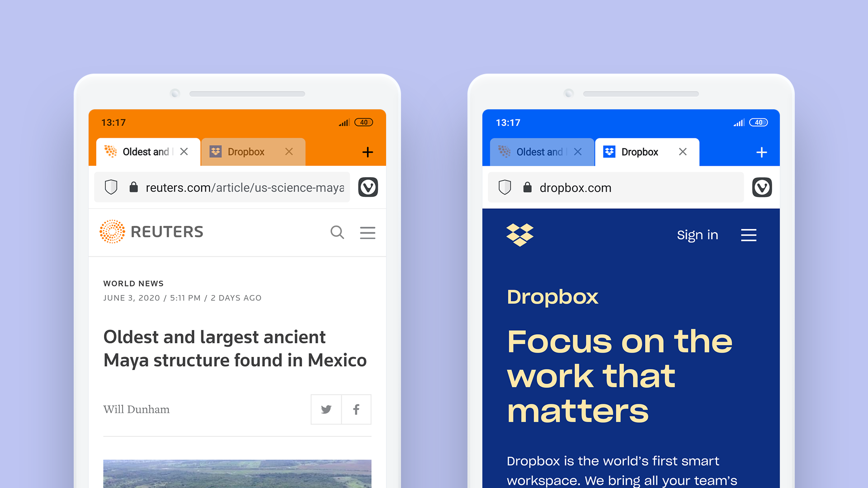The height and width of the screenshot is (488, 868).
Task: Click the shield tracker icon beside dropbox.com
Action: point(505,187)
